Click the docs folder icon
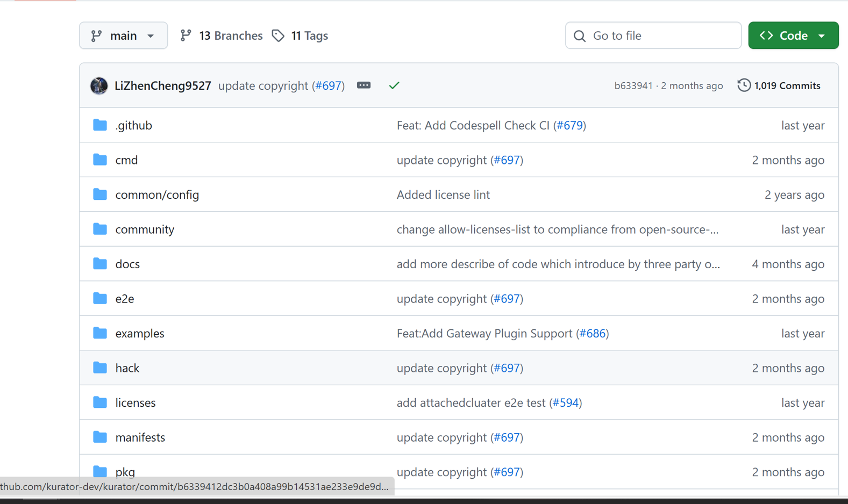The width and height of the screenshot is (848, 504). 100,263
